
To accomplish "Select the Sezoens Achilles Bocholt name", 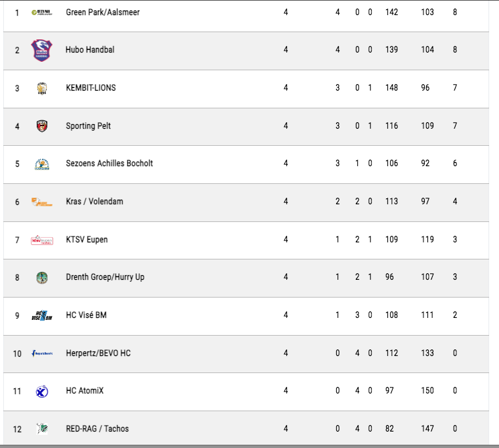I will point(109,164).
